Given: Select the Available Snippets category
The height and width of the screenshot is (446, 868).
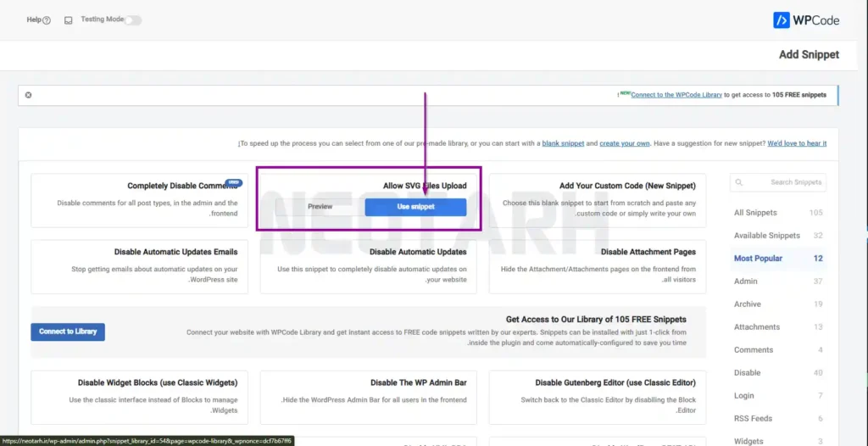Looking at the screenshot, I should tap(778, 236).
